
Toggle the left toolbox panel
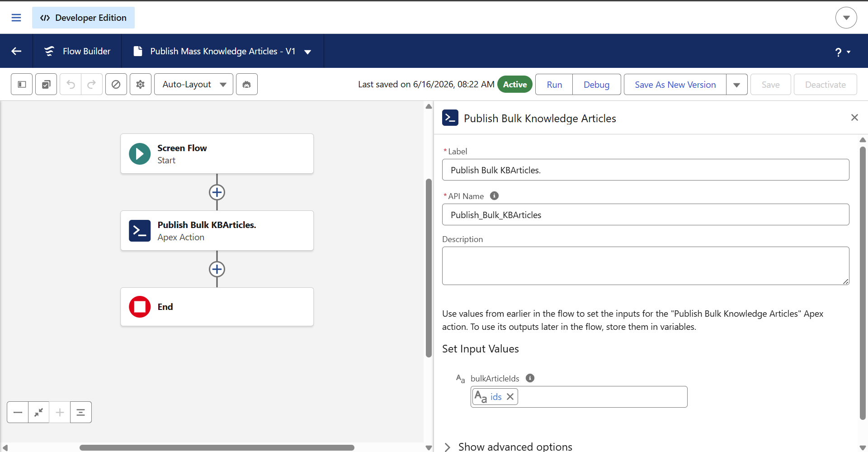[x=22, y=84]
